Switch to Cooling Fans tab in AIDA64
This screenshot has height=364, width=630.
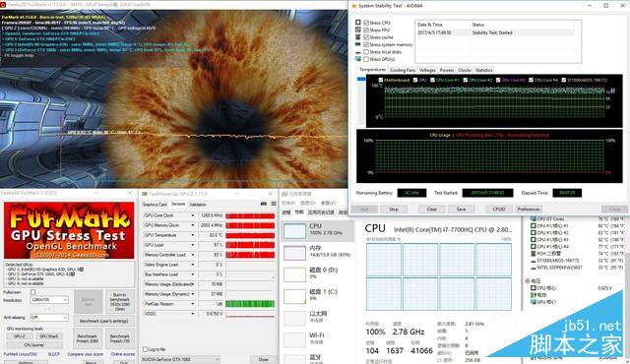403,70
